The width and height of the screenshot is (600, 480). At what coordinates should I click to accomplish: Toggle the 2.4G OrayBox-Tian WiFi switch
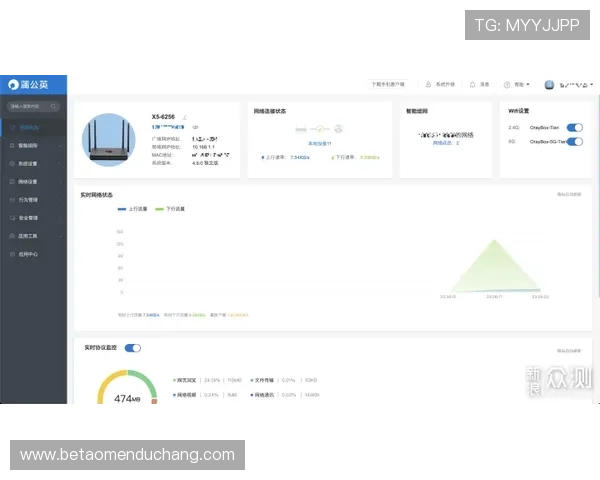point(574,128)
